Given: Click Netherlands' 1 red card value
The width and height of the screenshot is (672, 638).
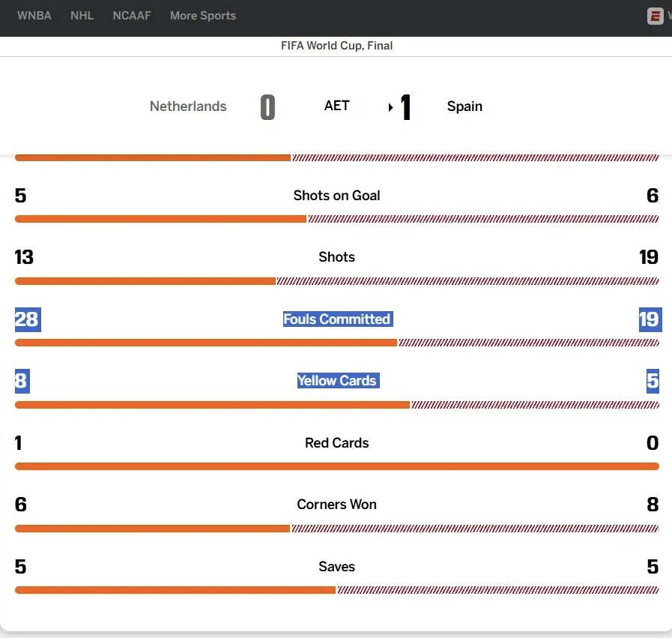Looking at the screenshot, I should click(18, 443).
